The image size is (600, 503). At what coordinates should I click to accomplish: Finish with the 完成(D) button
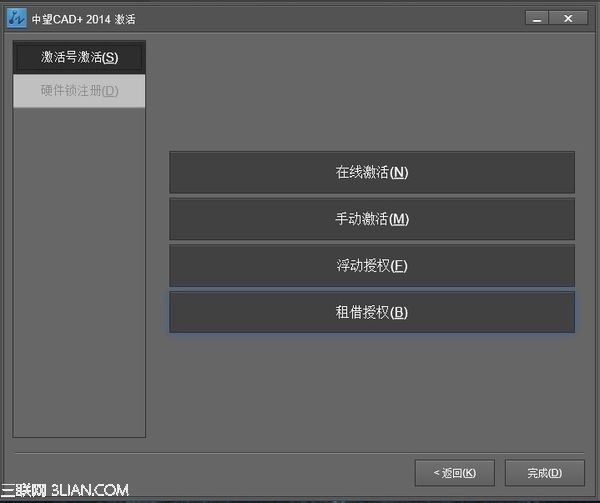pyautogui.click(x=545, y=473)
